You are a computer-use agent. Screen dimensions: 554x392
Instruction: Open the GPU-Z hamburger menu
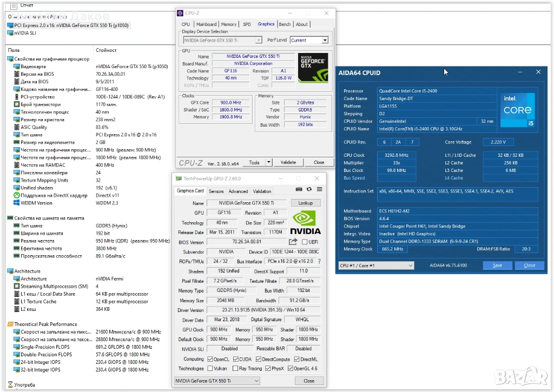click(319, 189)
